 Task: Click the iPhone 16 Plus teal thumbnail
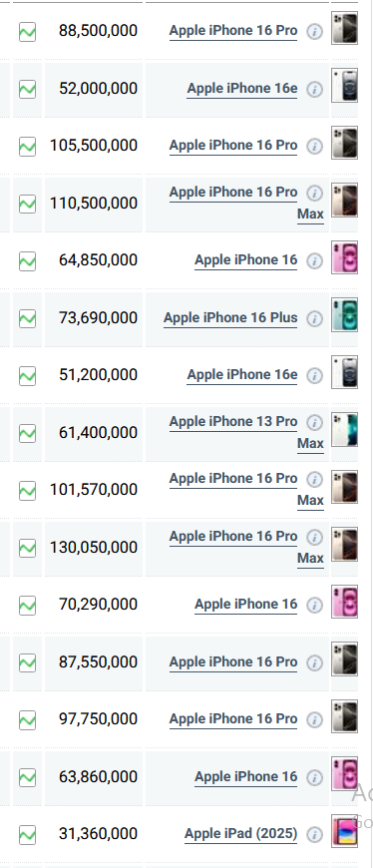345,315
